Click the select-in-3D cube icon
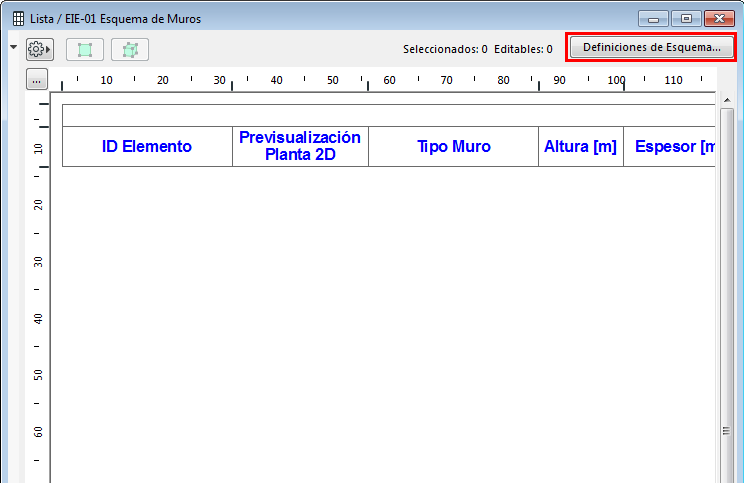Screen dimensions: 744x483 [x=130, y=49]
